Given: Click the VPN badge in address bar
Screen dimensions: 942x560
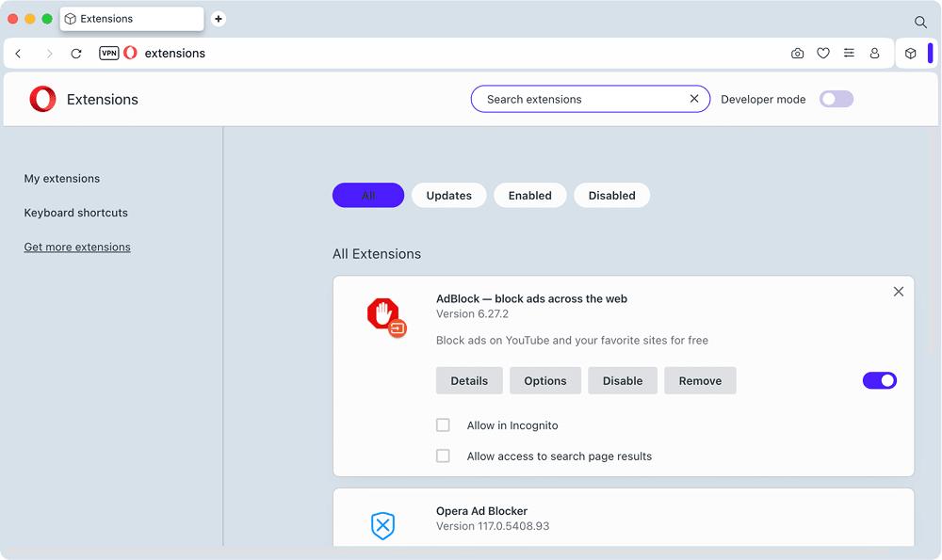Looking at the screenshot, I should (x=109, y=54).
